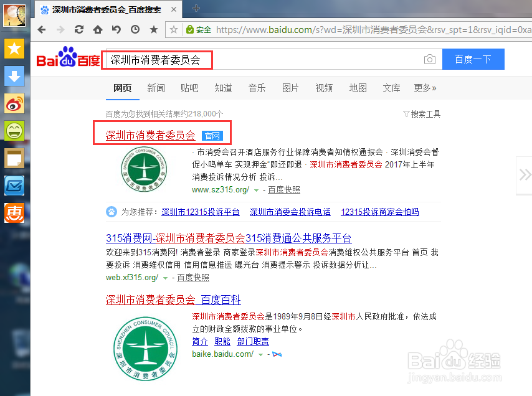Open 315消费网 公共服务平台 result
This screenshot has width=532, height=396.
tap(229, 238)
